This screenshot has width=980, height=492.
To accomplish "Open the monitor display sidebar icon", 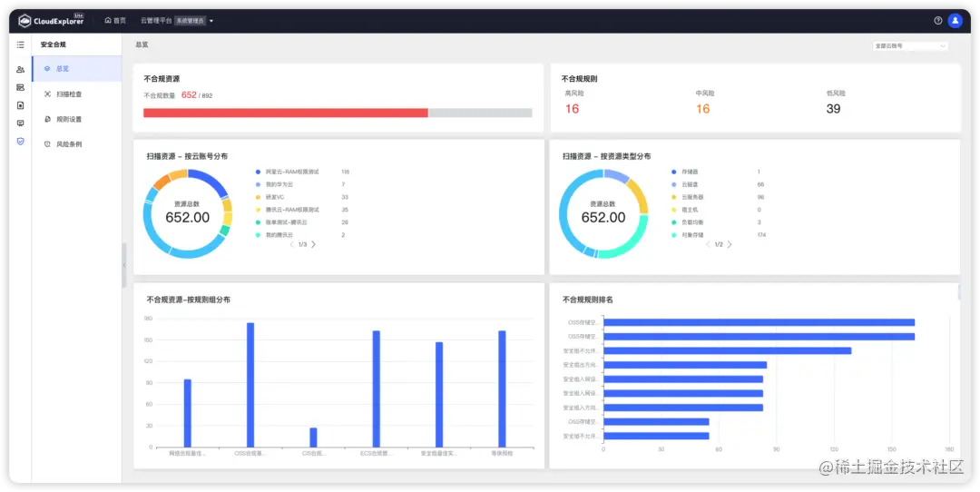I will click(21, 123).
